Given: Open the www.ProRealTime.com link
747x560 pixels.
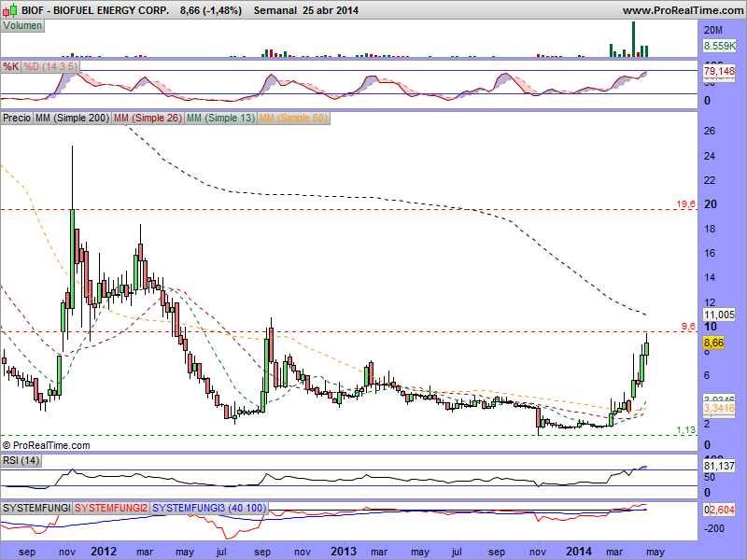Looking at the screenshot, I should (683, 10).
